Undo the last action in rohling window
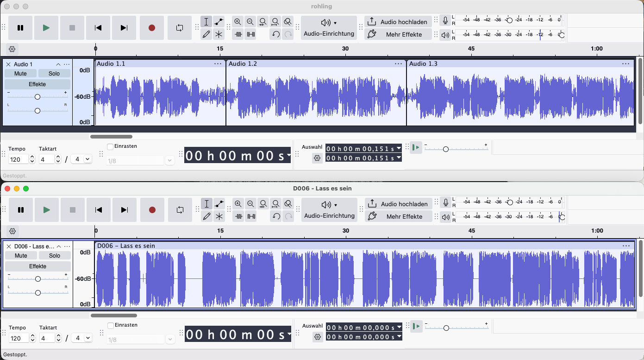 click(275, 34)
